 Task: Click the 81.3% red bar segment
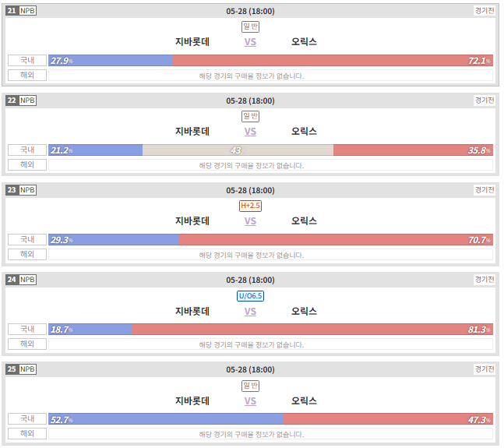(312, 330)
